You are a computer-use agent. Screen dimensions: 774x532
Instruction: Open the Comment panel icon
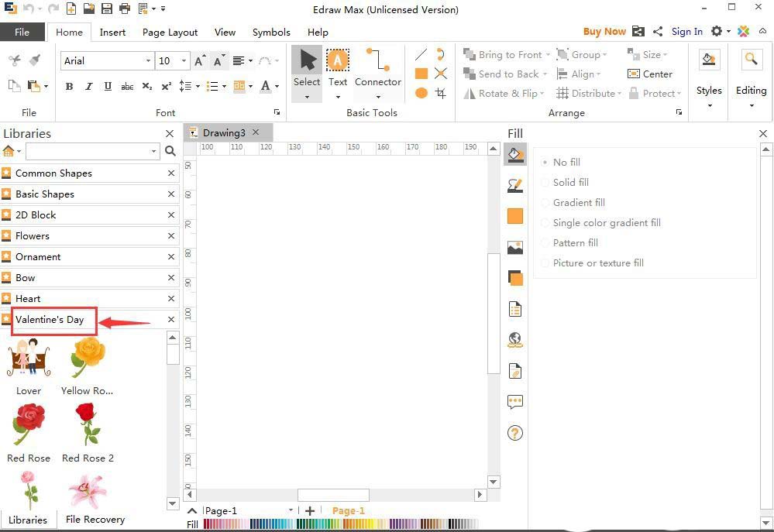pyautogui.click(x=514, y=402)
